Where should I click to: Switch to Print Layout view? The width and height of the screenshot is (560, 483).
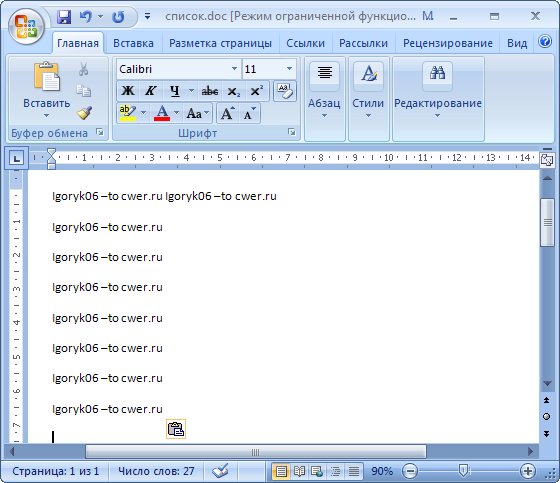[x=281, y=472]
